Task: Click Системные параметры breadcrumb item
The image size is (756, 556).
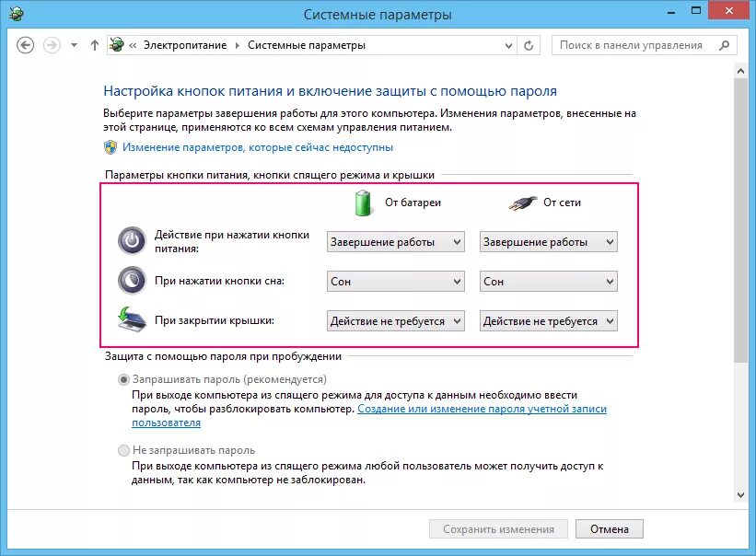Action: click(x=307, y=45)
